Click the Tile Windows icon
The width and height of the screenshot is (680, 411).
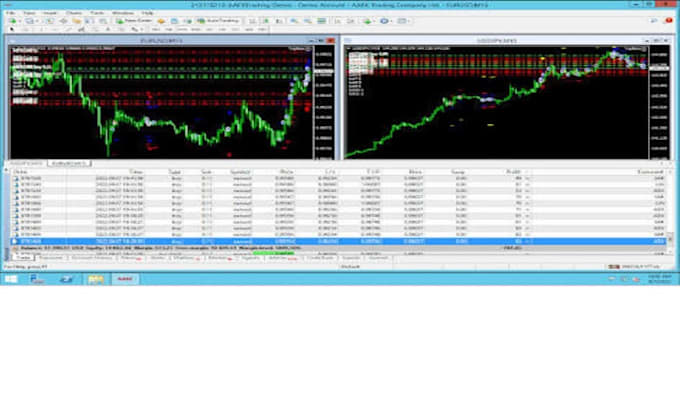pos(321,21)
